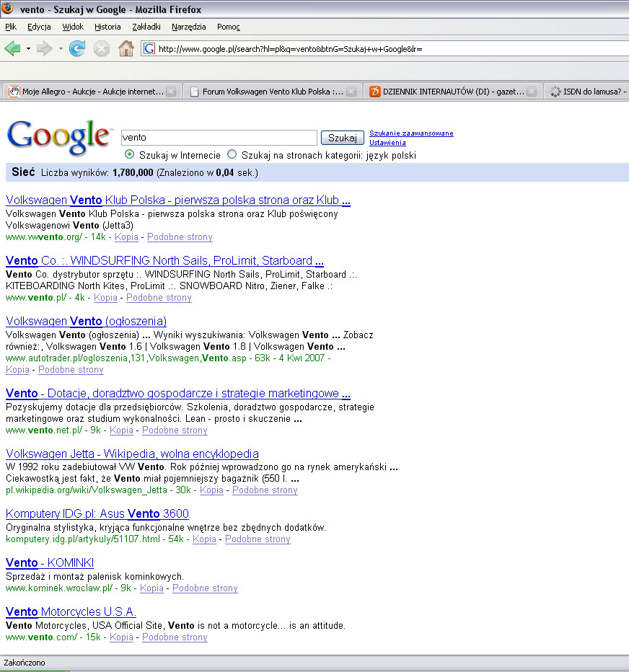Viewport: 629px width, 672px height.
Task: Open Vento Co. WINDSURFING North Sails result
Action: [x=164, y=260]
